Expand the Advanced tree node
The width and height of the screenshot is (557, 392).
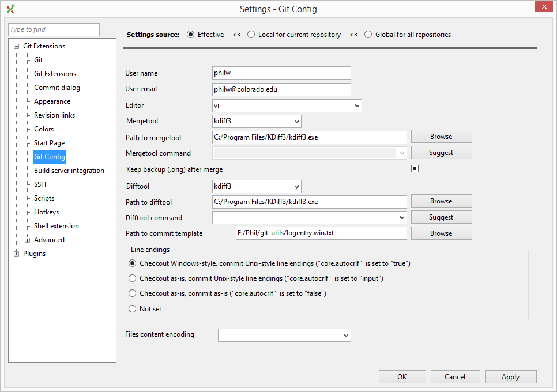pos(27,240)
